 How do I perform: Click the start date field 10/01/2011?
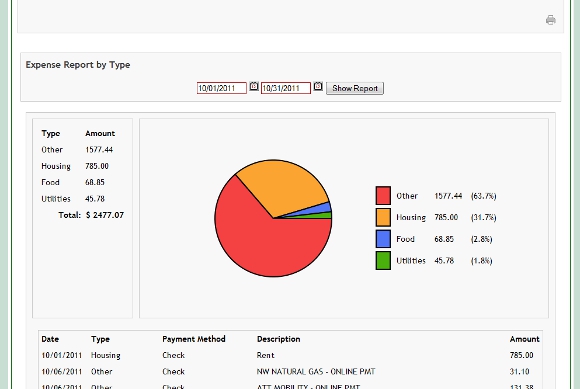pos(222,88)
